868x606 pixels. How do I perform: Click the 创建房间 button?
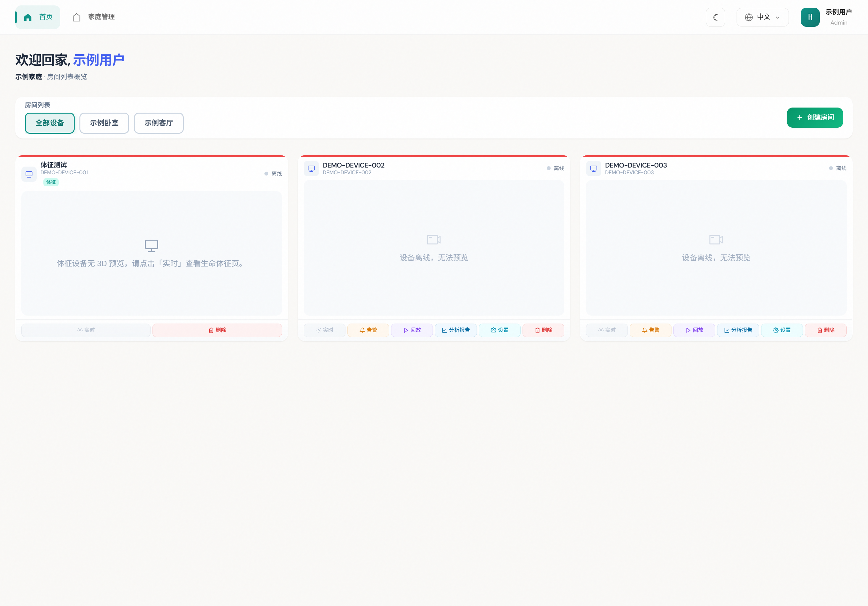point(815,118)
